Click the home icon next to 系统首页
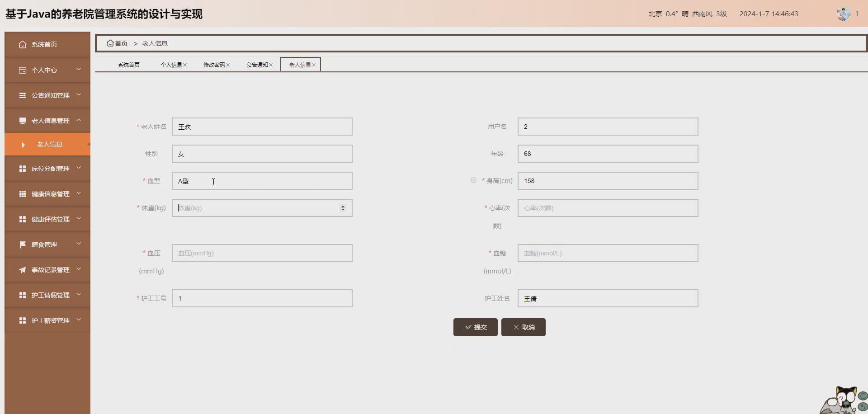868x414 pixels. pyautogui.click(x=23, y=44)
